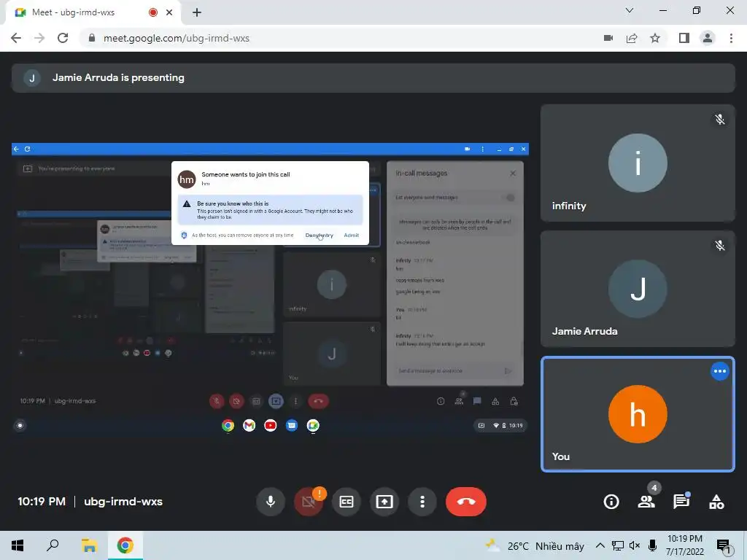The height and width of the screenshot is (560, 747).
Task: Reload the Meet page
Action: point(63,38)
